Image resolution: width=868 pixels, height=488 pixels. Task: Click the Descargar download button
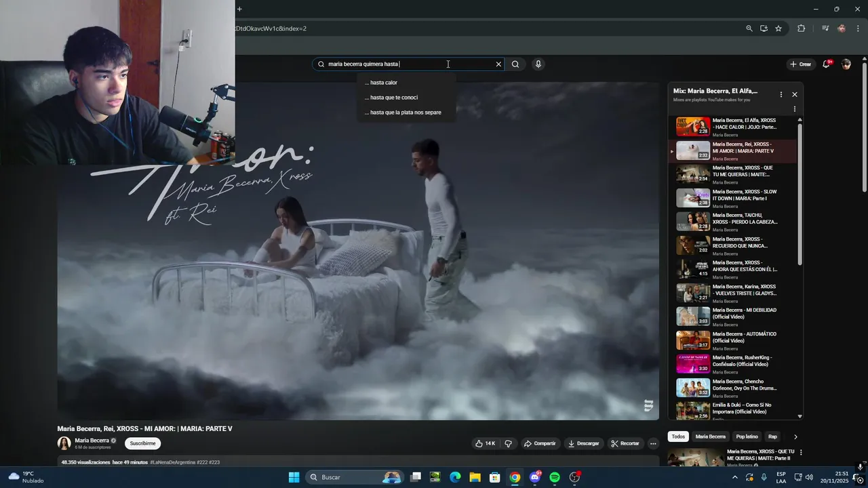point(583,443)
